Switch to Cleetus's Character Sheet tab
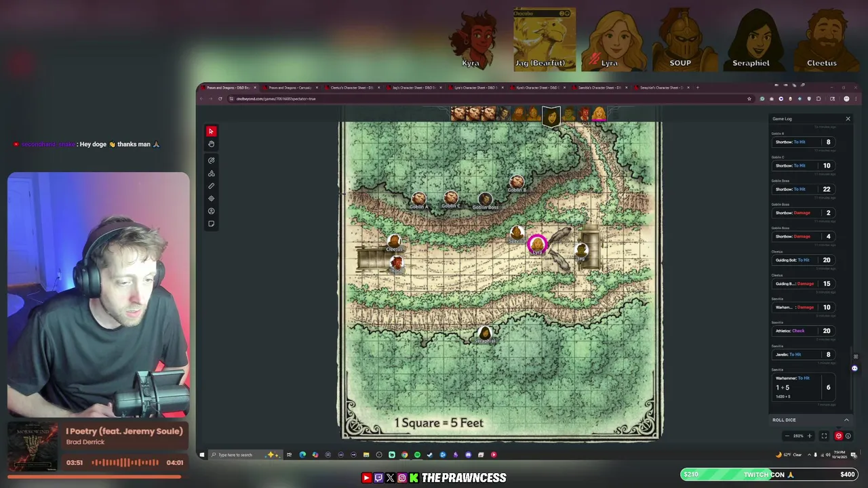Screen dimensions: 868x488 [x=353, y=87]
